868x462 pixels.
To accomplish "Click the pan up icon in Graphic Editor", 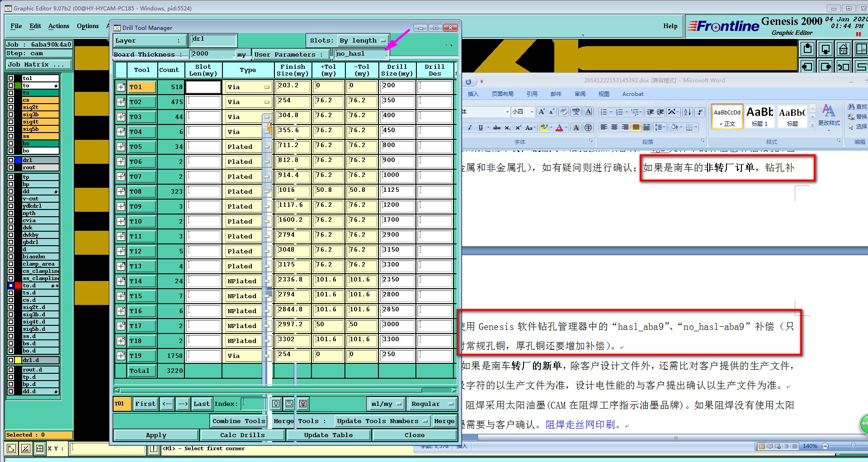I will [x=808, y=48].
